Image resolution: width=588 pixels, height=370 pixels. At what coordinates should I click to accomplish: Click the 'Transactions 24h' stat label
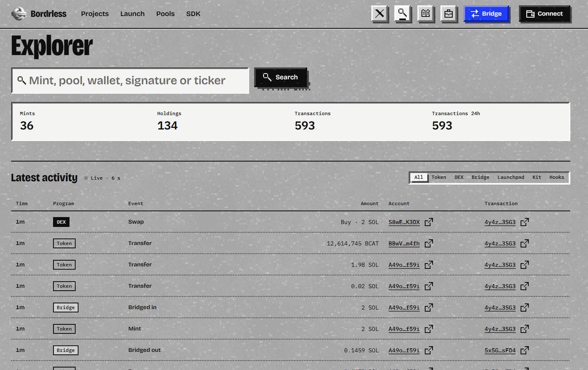pyautogui.click(x=456, y=113)
